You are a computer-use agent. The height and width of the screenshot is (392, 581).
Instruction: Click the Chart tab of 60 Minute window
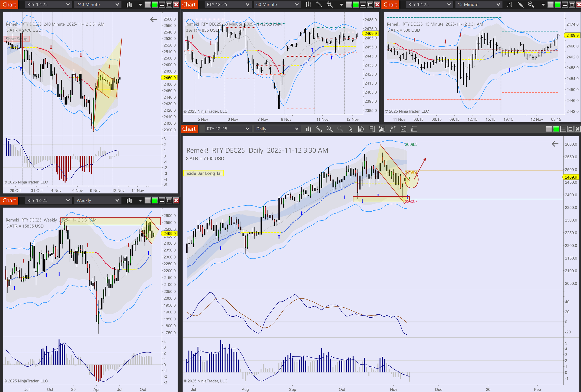189,4
